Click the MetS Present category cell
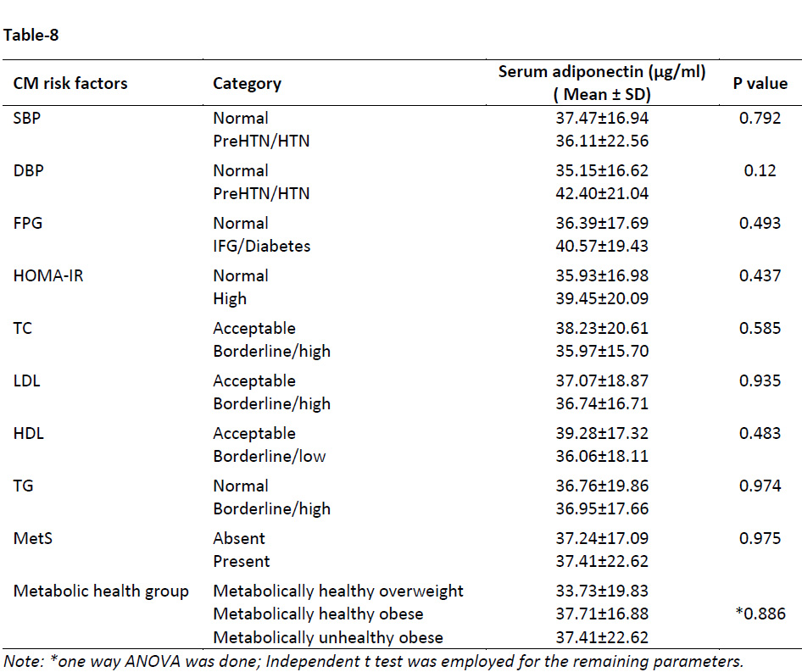Image resolution: width=802 pixels, height=672 pixels. 242,561
